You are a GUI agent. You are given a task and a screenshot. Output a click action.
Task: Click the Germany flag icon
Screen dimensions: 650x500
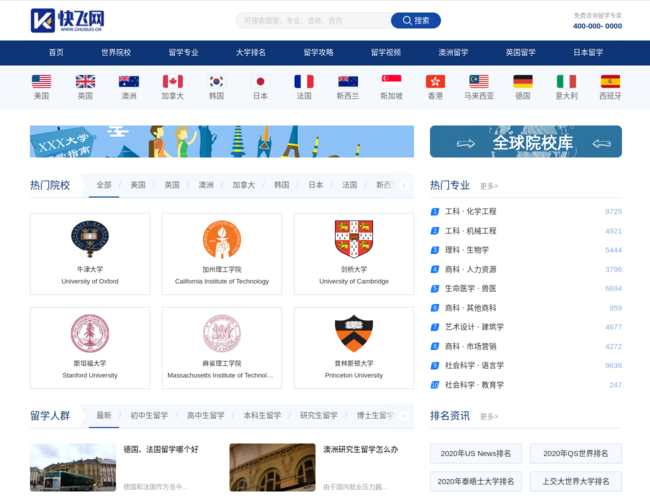pos(522,82)
